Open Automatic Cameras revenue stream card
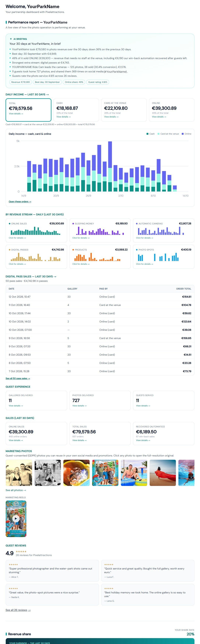The height and width of the screenshot is (644, 200). [x=164, y=230]
